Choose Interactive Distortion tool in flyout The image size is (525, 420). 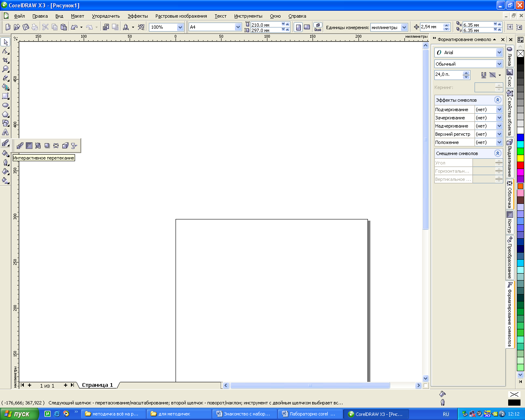(x=38, y=146)
